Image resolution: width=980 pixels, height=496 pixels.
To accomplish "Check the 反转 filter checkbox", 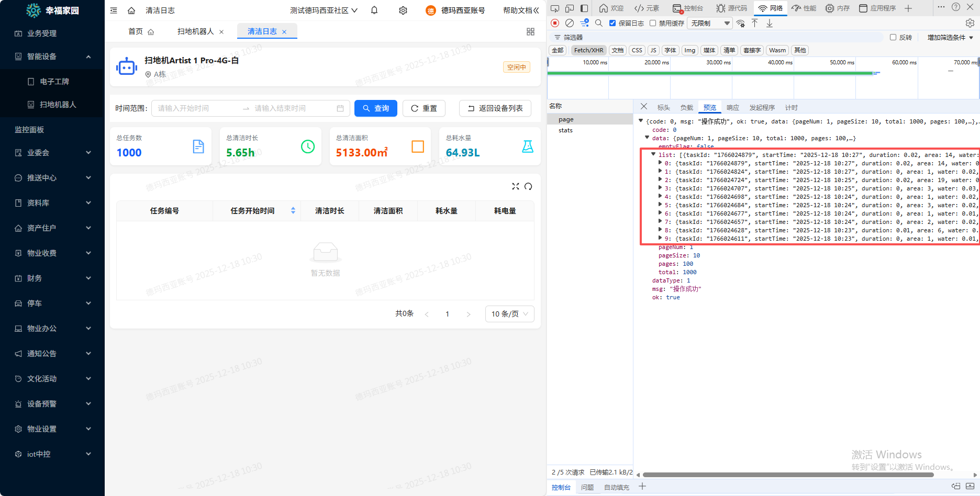I will coord(893,37).
